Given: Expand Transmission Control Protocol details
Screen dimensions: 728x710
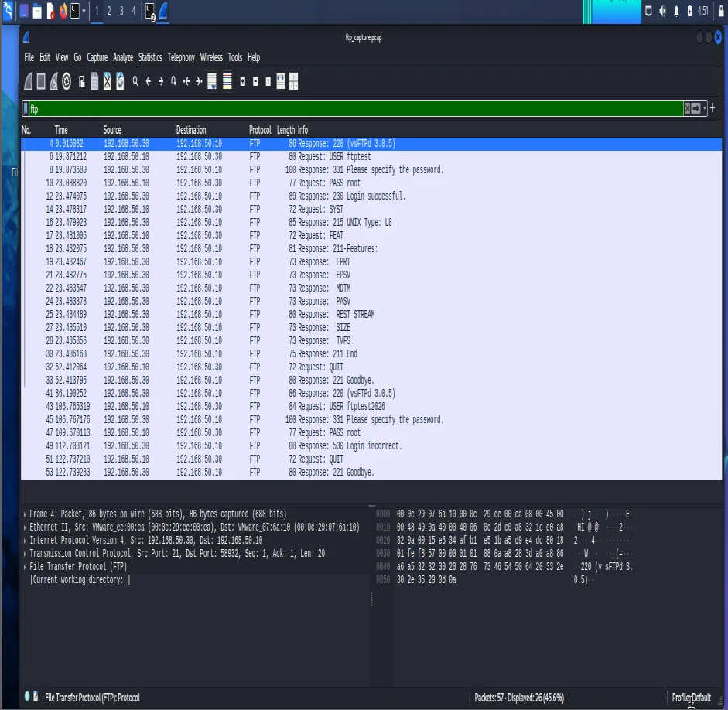Looking at the screenshot, I should click(25, 554).
